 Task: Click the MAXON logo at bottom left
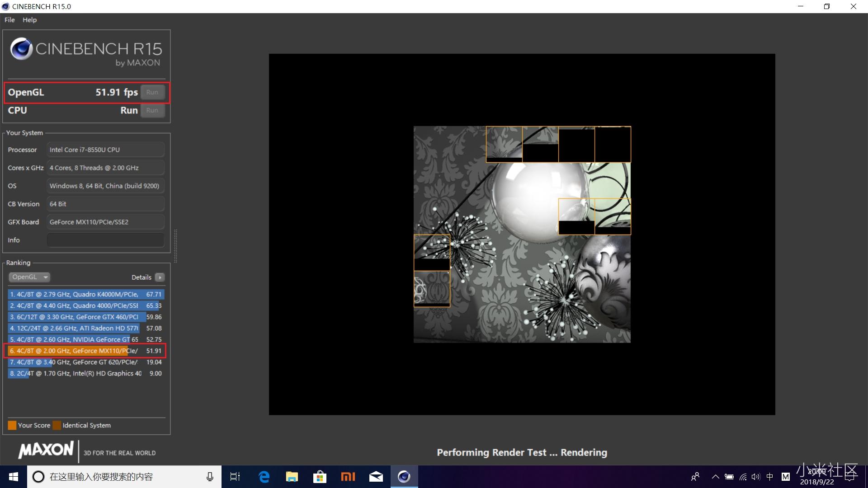(46, 450)
